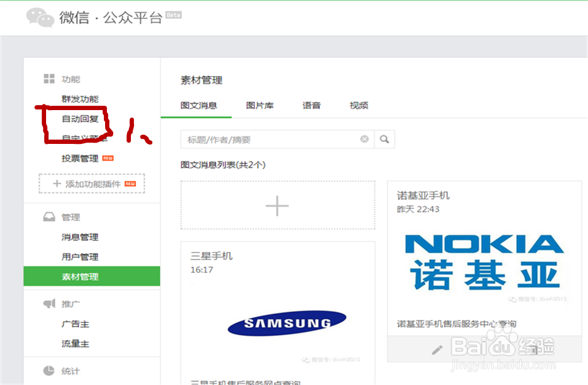Select 素材管理 highlighted menu item
Viewport: 588px width, 385px height.
[x=92, y=277]
